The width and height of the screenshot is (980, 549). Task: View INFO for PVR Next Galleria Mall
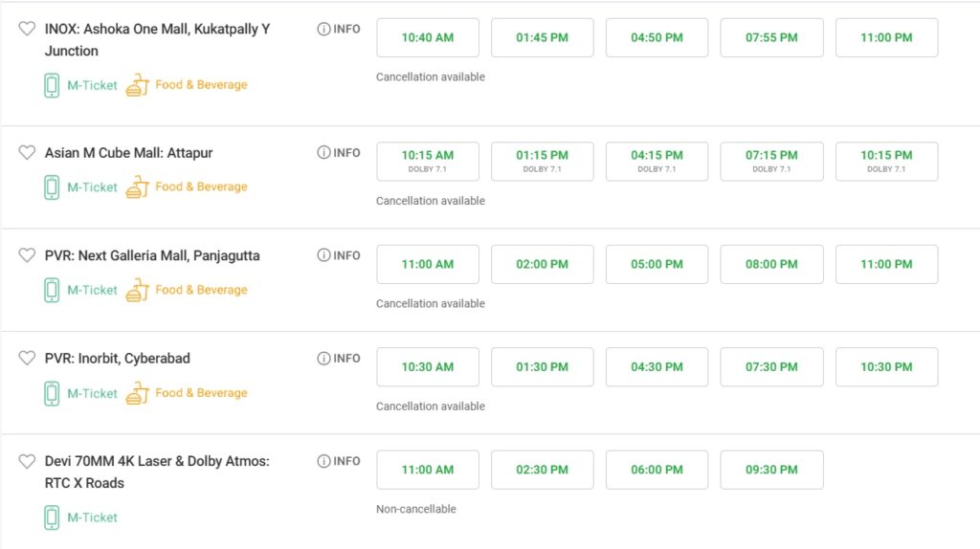click(x=339, y=255)
